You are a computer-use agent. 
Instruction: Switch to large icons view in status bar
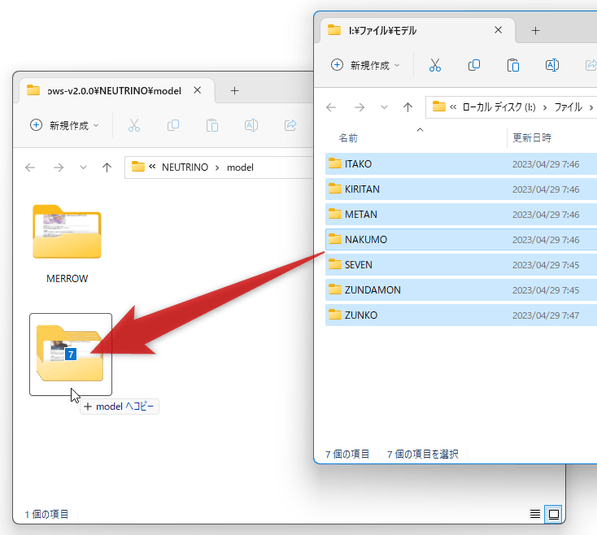pyautogui.click(x=554, y=514)
